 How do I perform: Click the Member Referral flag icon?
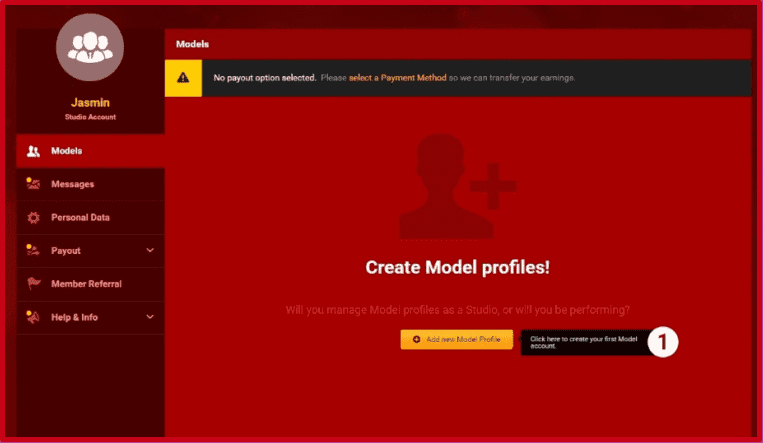pyautogui.click(x=33, y=283)
